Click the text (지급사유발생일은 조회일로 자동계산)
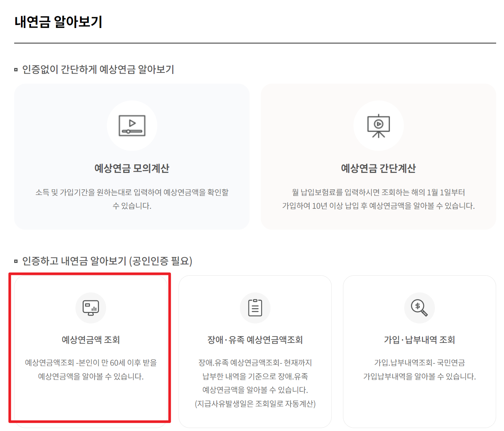504x431 pixels. click(255, 404)
